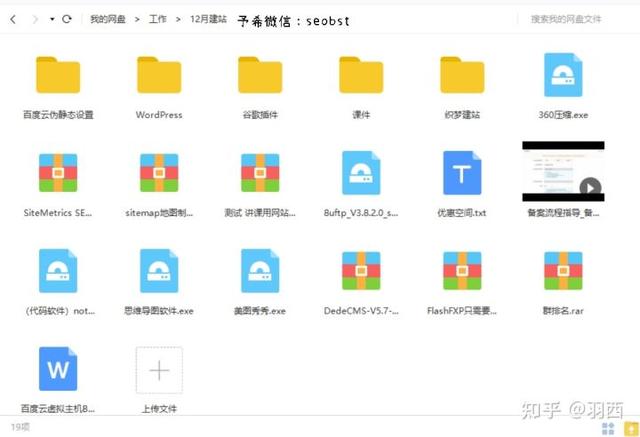
Task: Open the 谷歌插件 folder icon
Action: click(260, 75)
